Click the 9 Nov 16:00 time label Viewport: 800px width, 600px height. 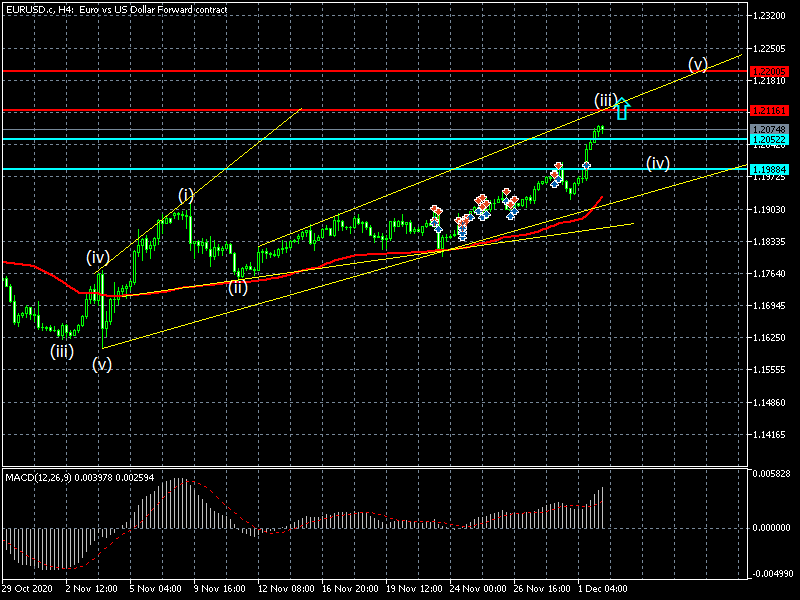[x=218, y=589]
